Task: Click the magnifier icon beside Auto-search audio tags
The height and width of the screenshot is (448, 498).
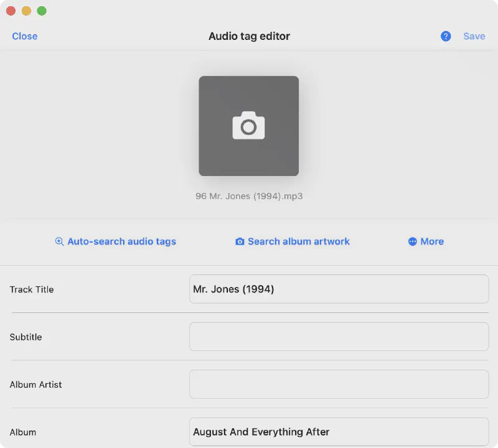Action: pyautogui.click(x=60, y=241)
